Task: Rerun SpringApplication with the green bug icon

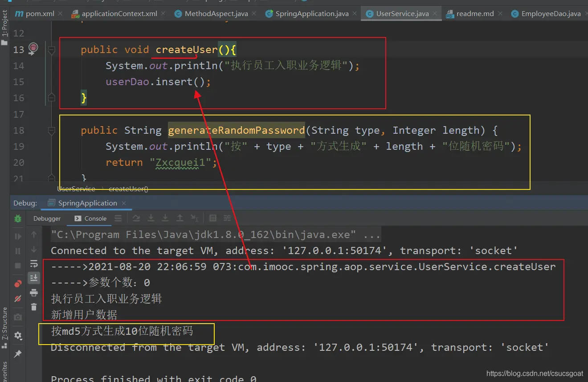Action: pos(18,218)
